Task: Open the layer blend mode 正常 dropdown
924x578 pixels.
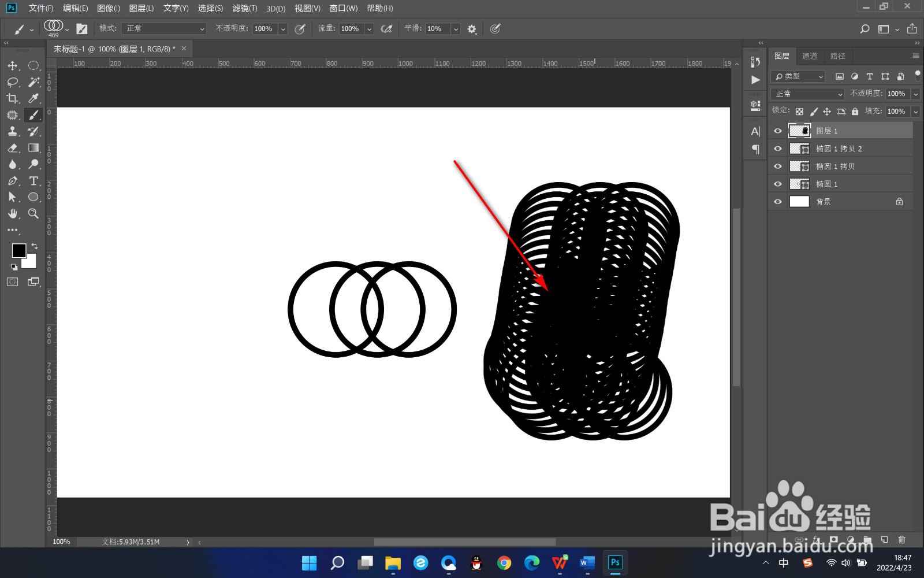Action: click(808, 94)
